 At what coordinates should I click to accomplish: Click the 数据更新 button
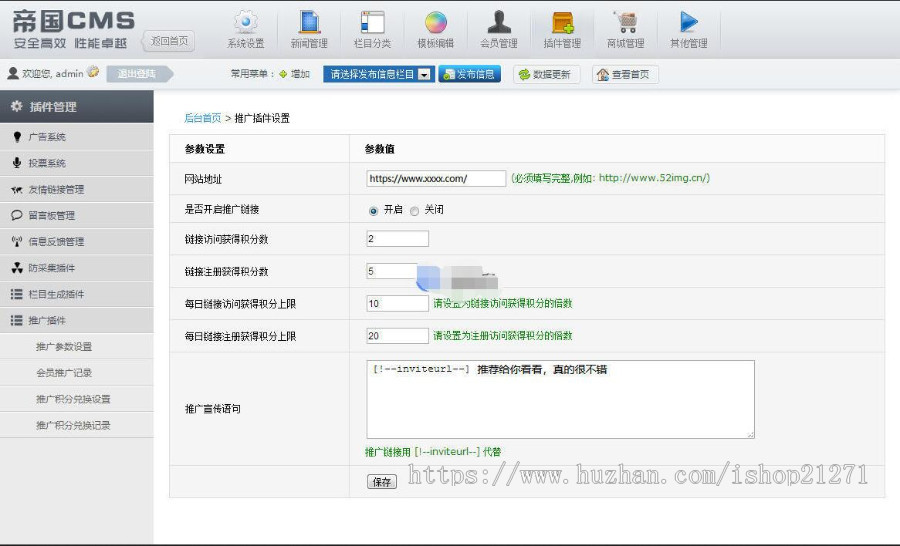click(x=545, y=75)
